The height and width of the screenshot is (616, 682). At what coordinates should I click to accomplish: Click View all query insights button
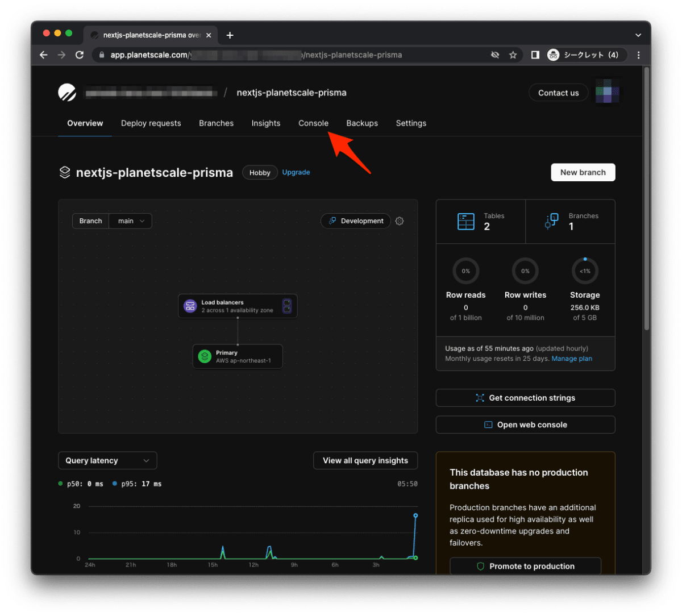365,460
